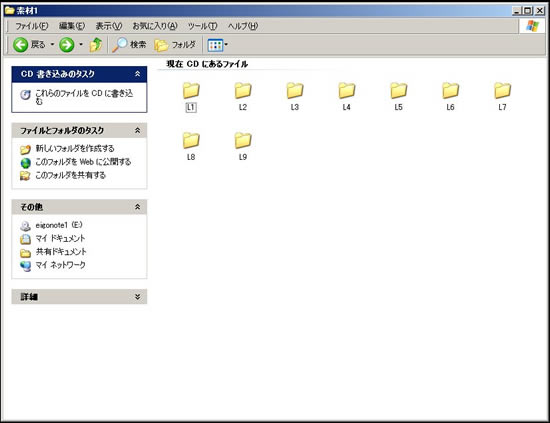
Task: Select the L5 folder icon
Action: pos(398,90)
